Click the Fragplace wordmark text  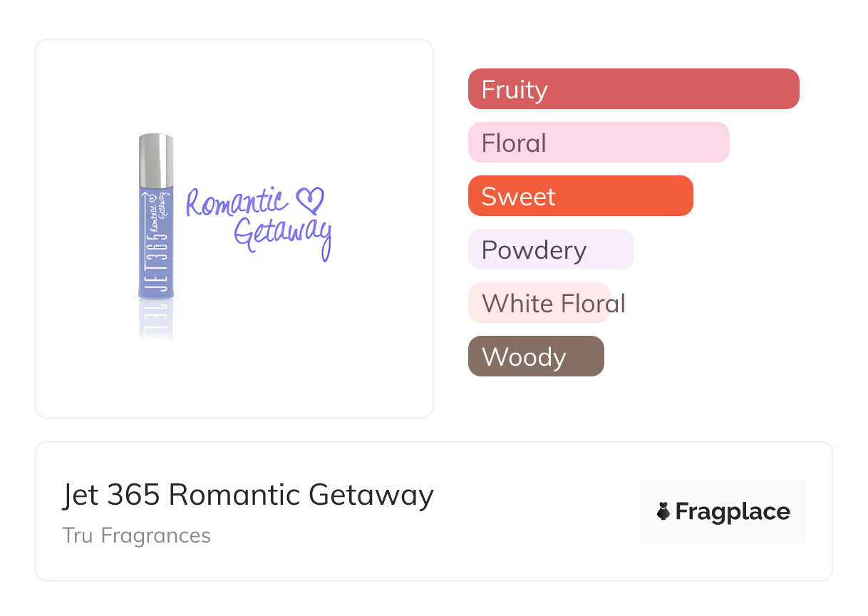[x=733, y=511]
